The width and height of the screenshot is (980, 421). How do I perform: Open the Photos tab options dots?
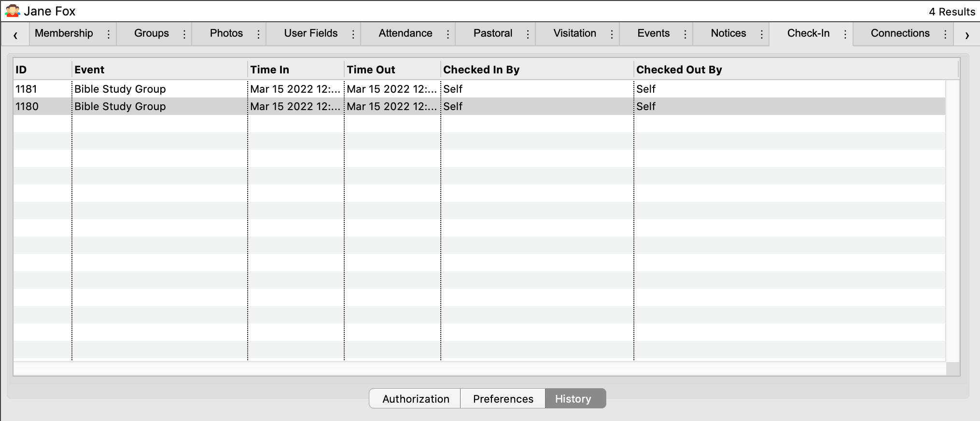(259, 34)
